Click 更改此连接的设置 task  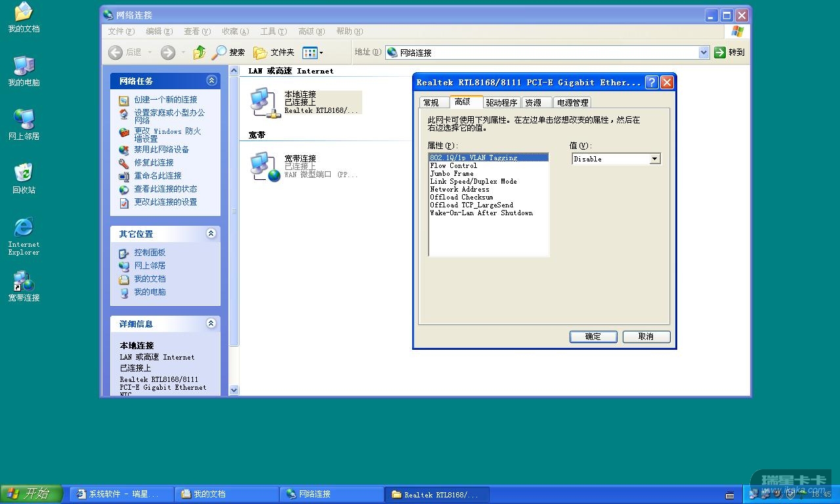tap(165, 202)
